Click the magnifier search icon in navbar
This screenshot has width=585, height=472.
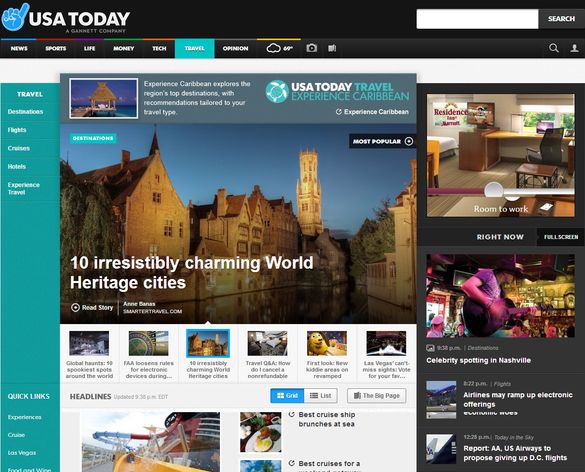554,48
